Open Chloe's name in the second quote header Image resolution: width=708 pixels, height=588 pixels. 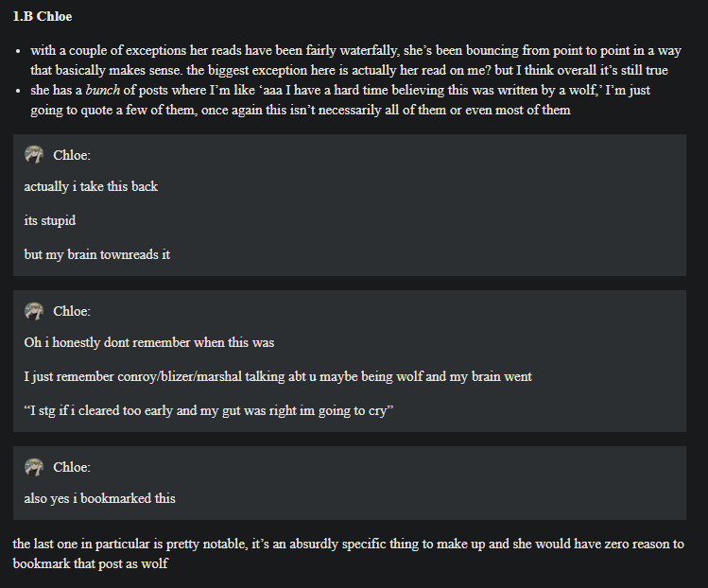71,311
